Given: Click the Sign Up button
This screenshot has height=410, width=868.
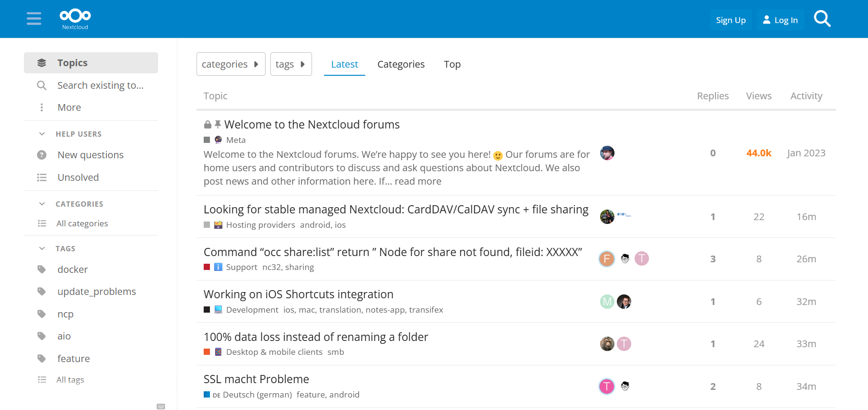Looking at the screenshot, I should [731, 20].
